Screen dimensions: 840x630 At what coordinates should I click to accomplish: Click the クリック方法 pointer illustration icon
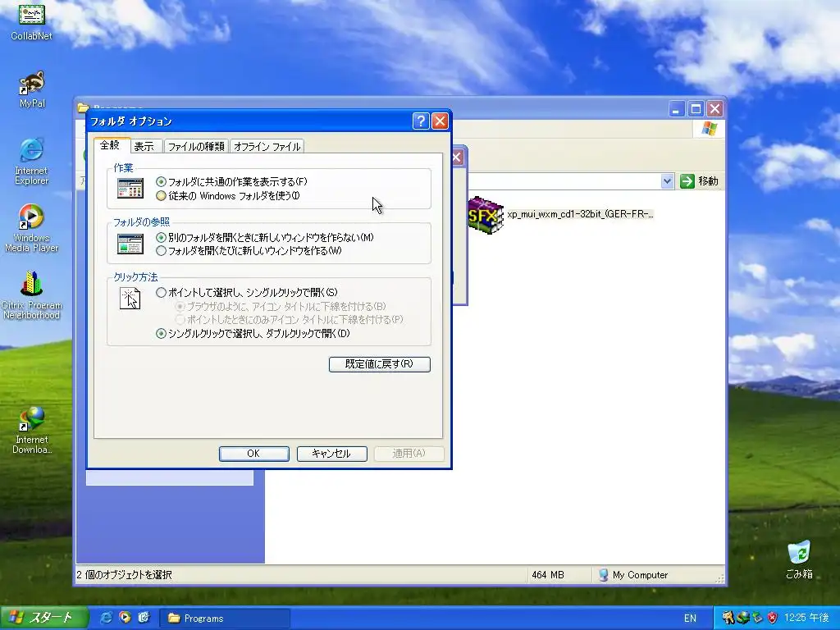pos(130,299)
